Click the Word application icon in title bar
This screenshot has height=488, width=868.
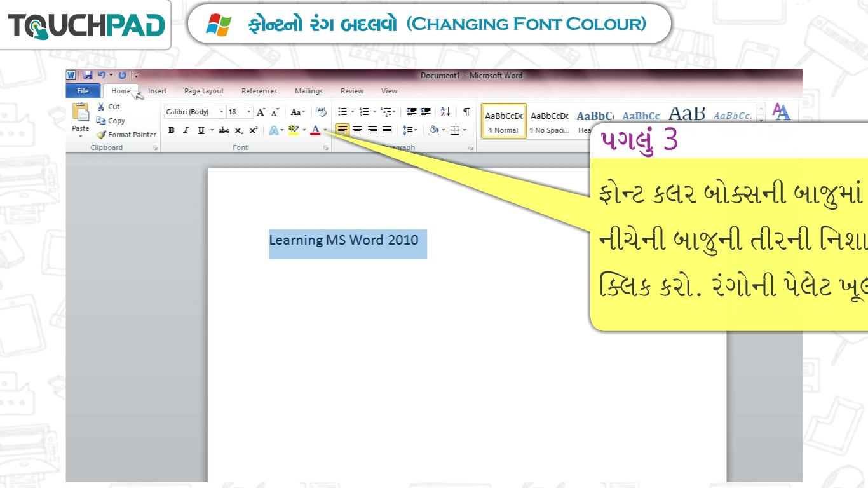tap(71, 75)
